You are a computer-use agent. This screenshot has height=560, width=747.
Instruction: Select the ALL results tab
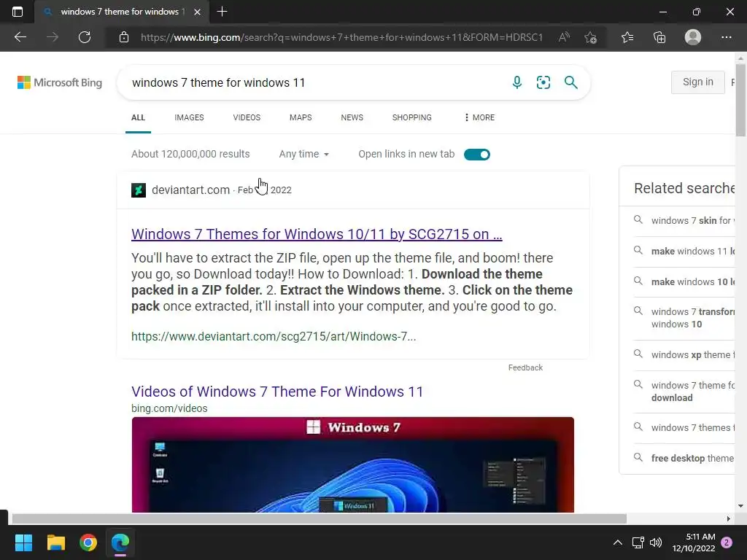(138, 117)
